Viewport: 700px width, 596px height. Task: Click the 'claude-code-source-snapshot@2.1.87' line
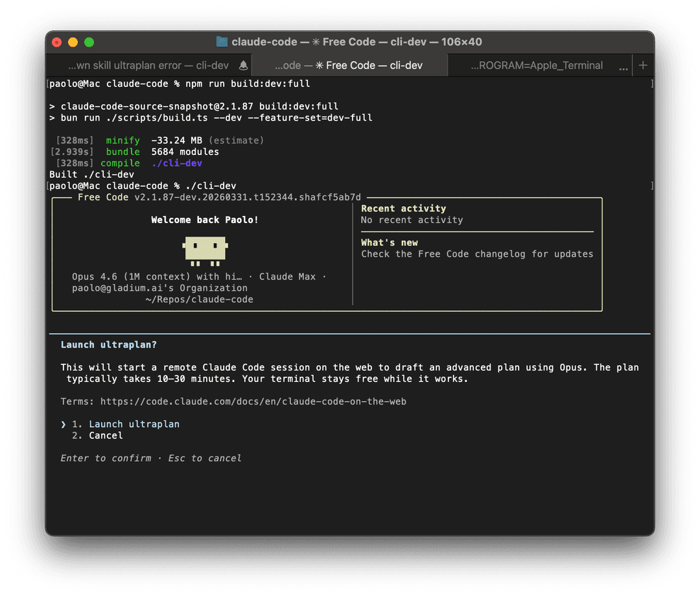194,106
